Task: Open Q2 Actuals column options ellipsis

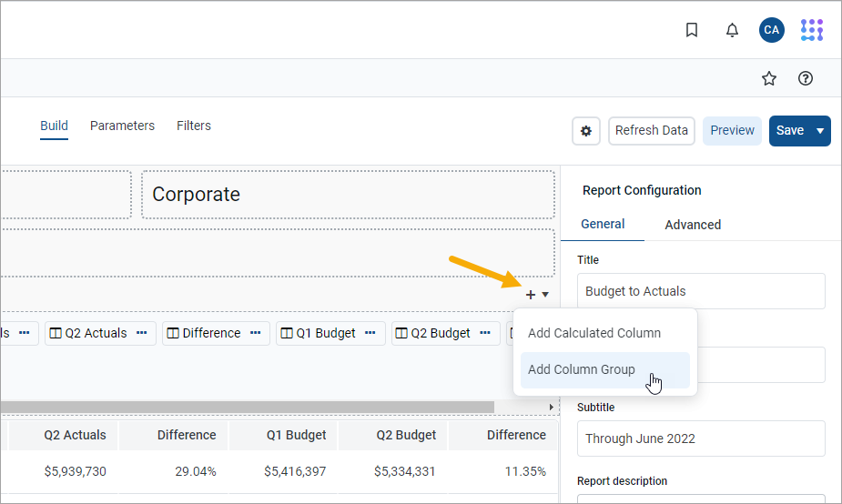Action: click(142, 333)
